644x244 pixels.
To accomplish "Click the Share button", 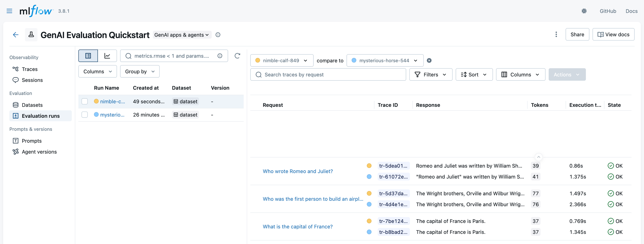I will coord(577,35).
